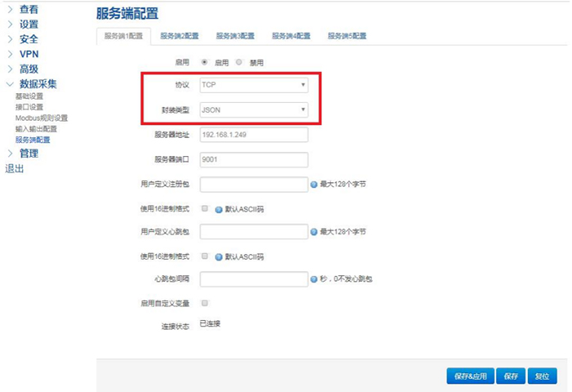Click the 服务端配置 page heading

pyautogui.click(x=127, y=14)
